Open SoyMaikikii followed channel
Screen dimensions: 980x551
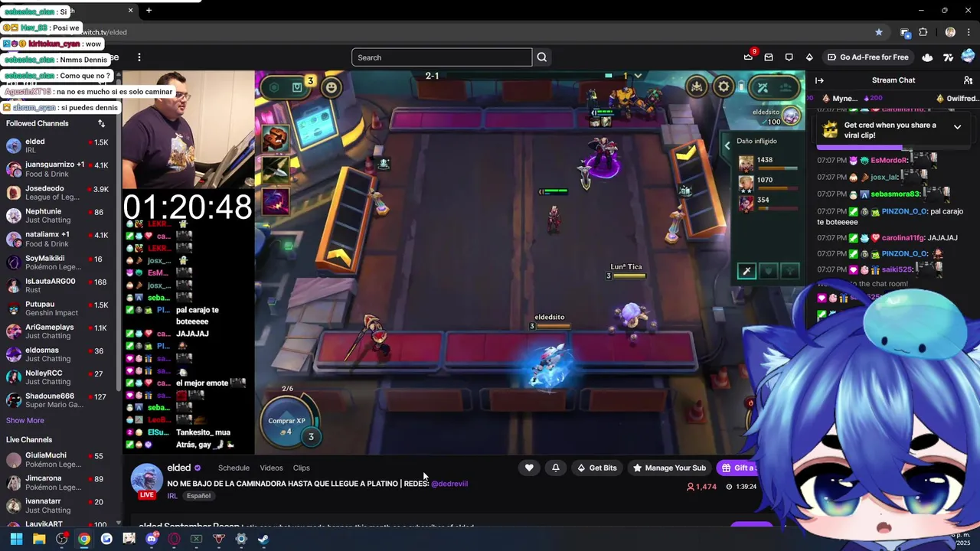click(57, 262)
